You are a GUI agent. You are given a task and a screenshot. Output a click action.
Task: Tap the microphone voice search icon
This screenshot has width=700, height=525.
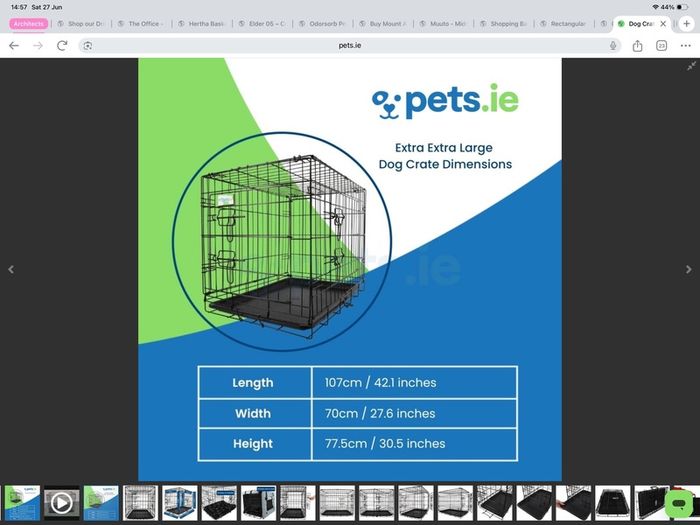[x=613, y=46]
